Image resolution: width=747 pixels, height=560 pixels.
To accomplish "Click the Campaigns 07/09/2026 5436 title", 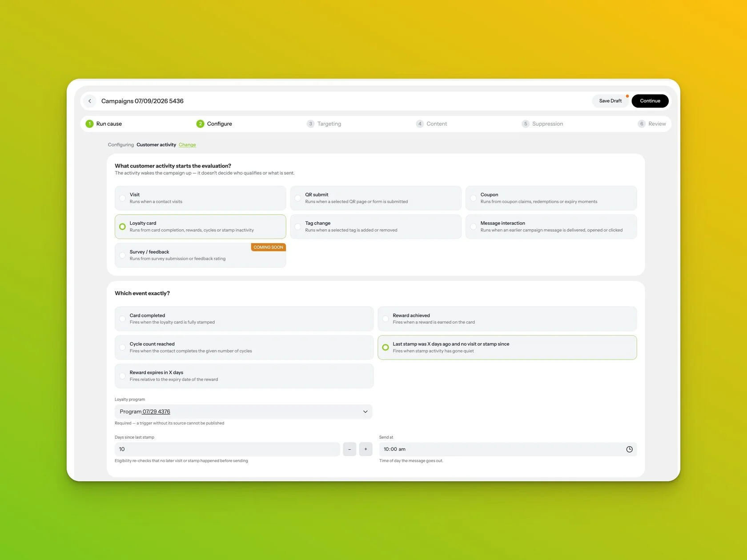I will coord(142,101).
